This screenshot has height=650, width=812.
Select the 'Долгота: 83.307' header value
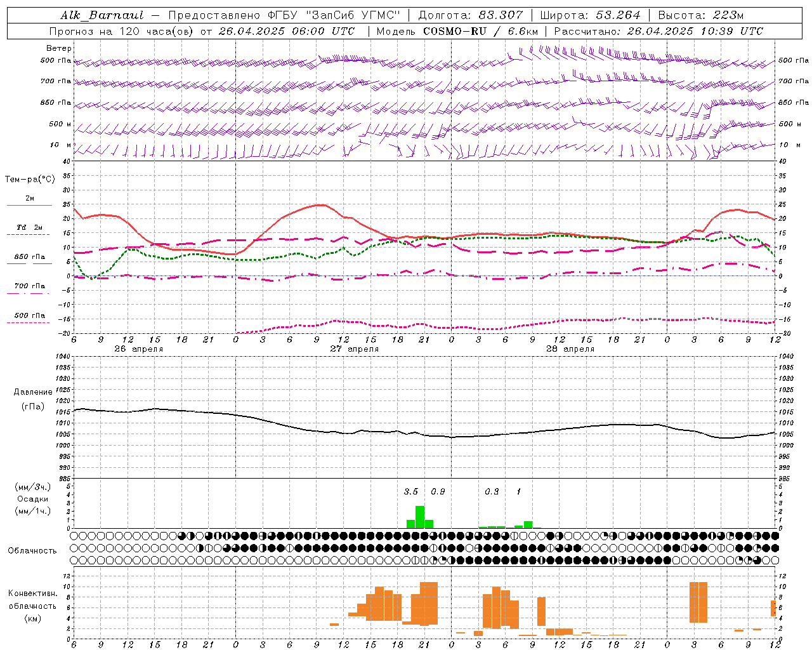(471, 15)
